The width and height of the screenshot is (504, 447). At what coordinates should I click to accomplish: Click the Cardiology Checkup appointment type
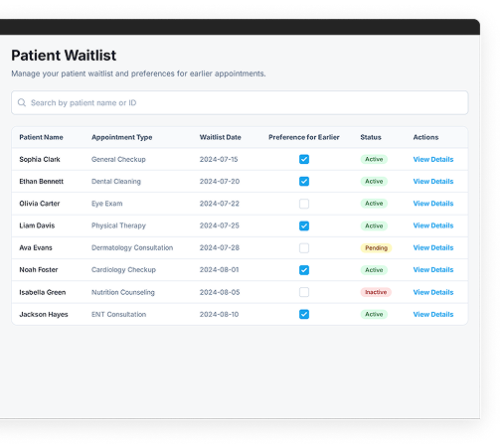(123, 270)
